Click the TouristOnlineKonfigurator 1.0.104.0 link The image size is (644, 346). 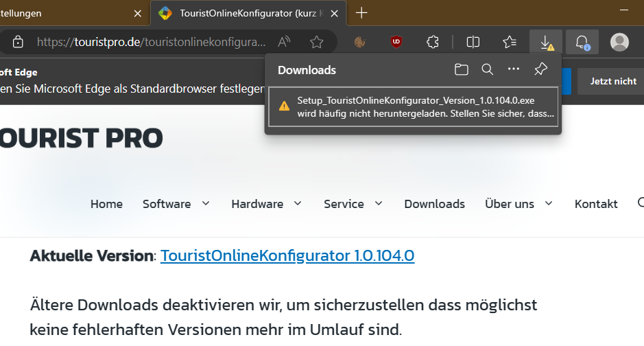point(287,256)
